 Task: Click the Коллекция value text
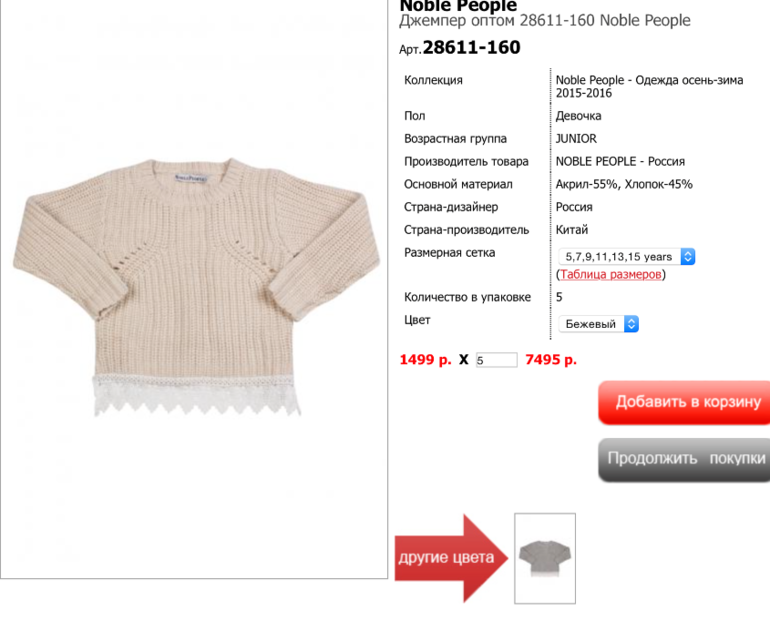click(649, 86)
